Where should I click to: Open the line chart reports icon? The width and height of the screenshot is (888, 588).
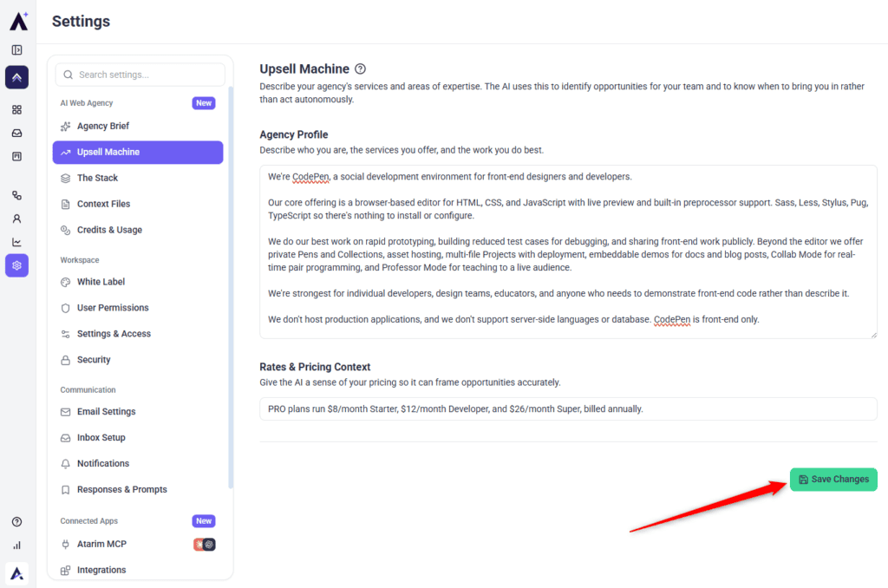coord(17,243)
